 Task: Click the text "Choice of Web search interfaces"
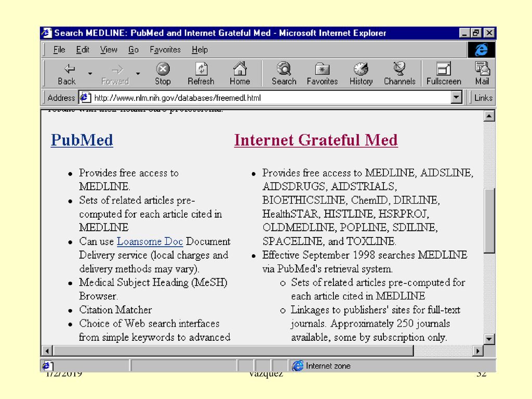click(149, 323)
